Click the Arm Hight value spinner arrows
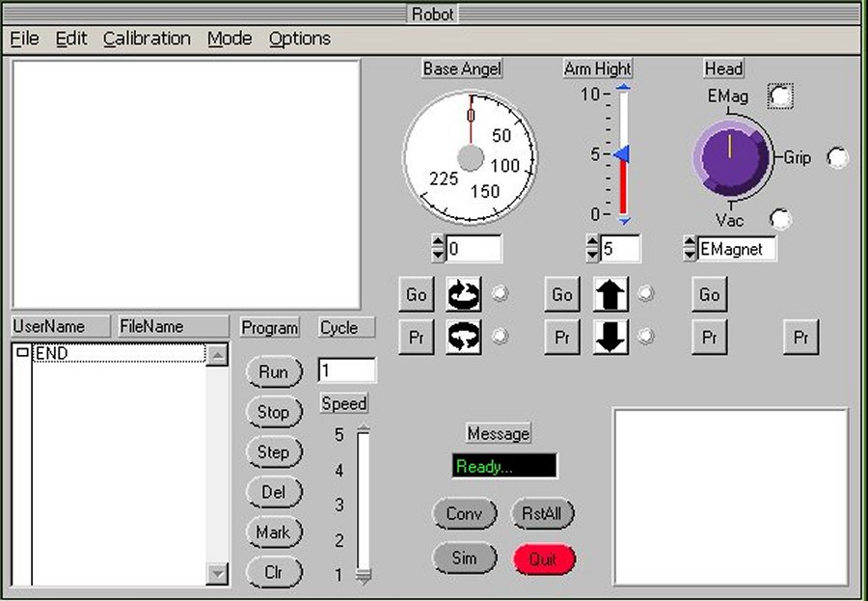Image resolution: width=868 pixels, height=601 pixels. coord(592,249)
